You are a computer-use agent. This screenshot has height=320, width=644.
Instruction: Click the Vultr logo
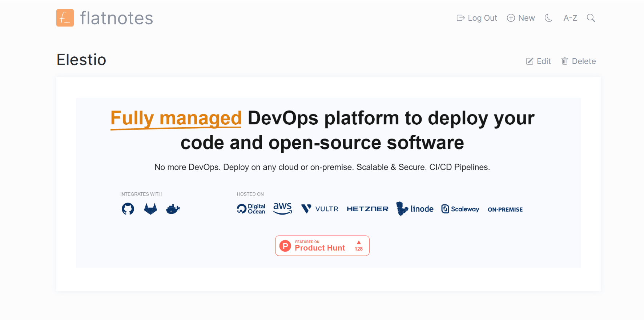click(320, 209)
